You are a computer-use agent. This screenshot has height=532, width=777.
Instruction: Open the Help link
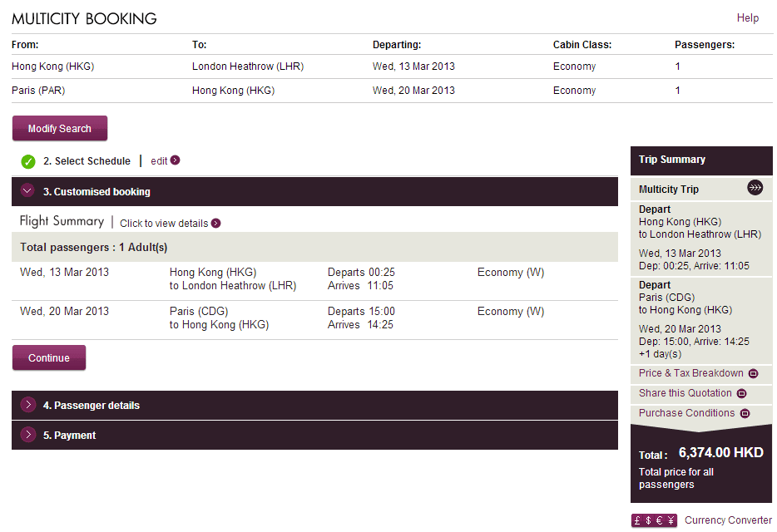tap(747, 17)
